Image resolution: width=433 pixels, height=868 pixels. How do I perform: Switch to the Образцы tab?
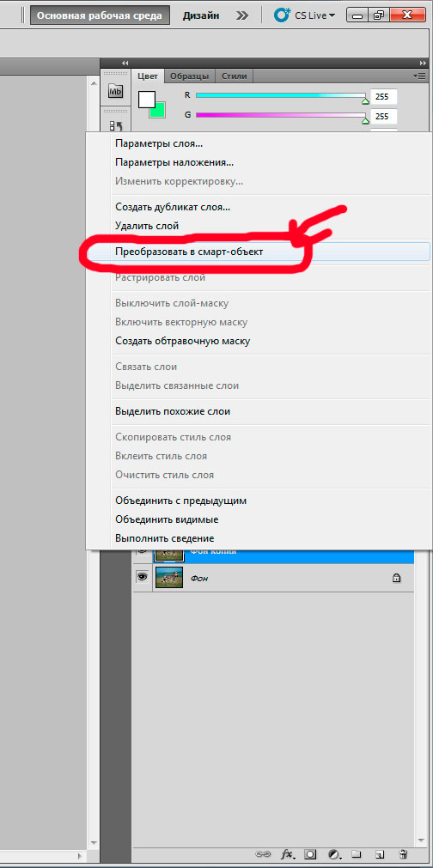189,76
